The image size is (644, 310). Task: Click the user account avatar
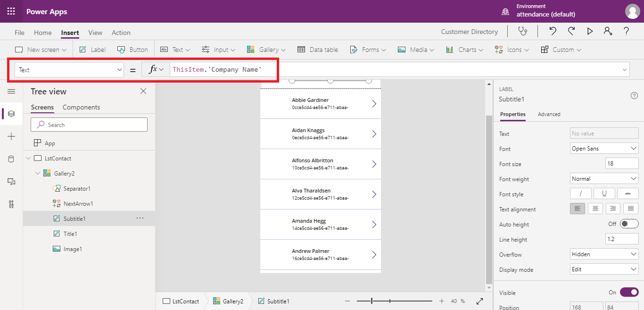pos(632,11)
